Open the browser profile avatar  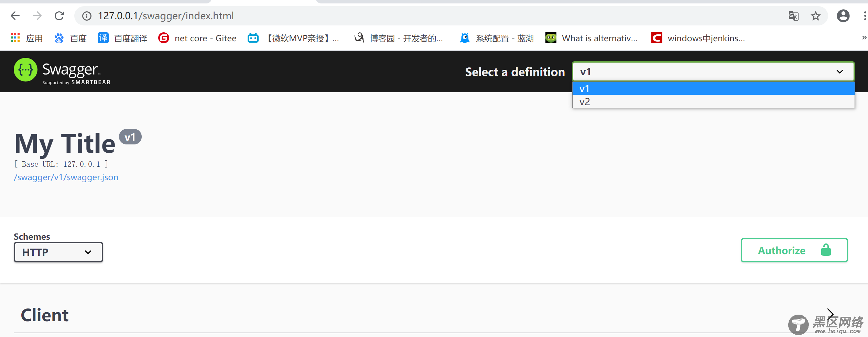pos(843,16)
